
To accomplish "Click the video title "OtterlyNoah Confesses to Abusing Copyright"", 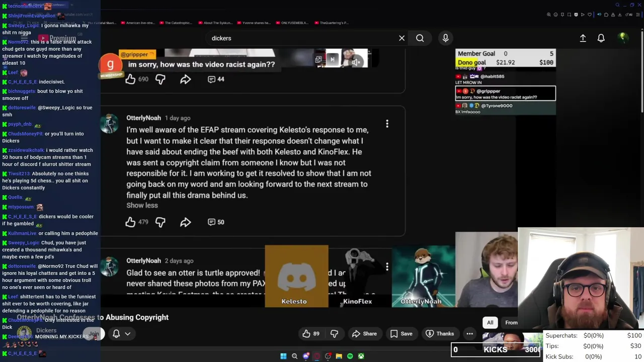I will 93,317.
